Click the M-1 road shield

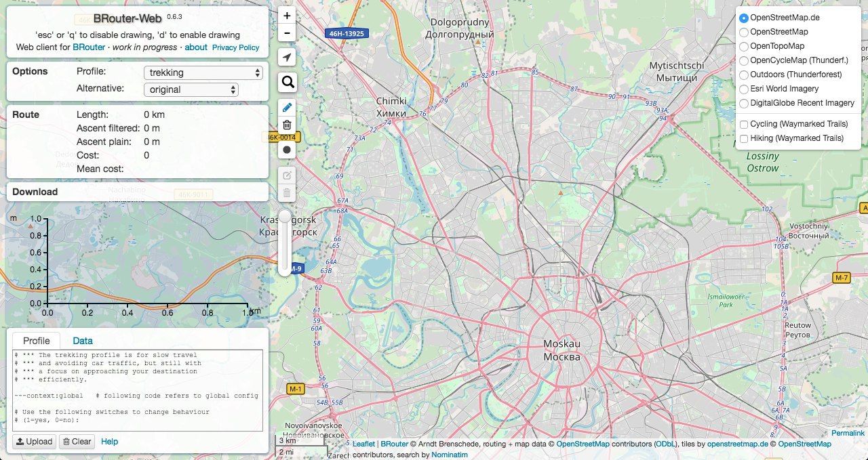point(296,389)
